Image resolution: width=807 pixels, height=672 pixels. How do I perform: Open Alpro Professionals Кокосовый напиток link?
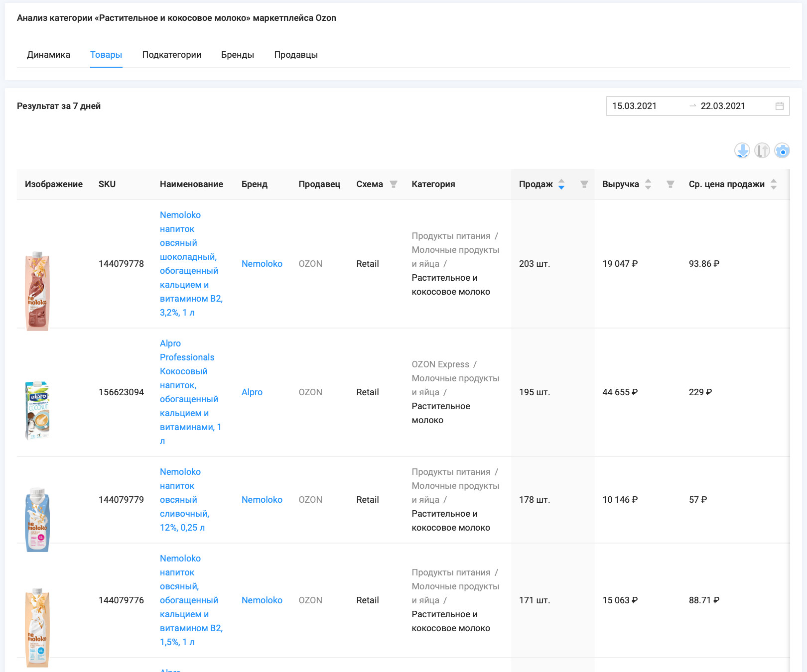(x=191, y=392)
